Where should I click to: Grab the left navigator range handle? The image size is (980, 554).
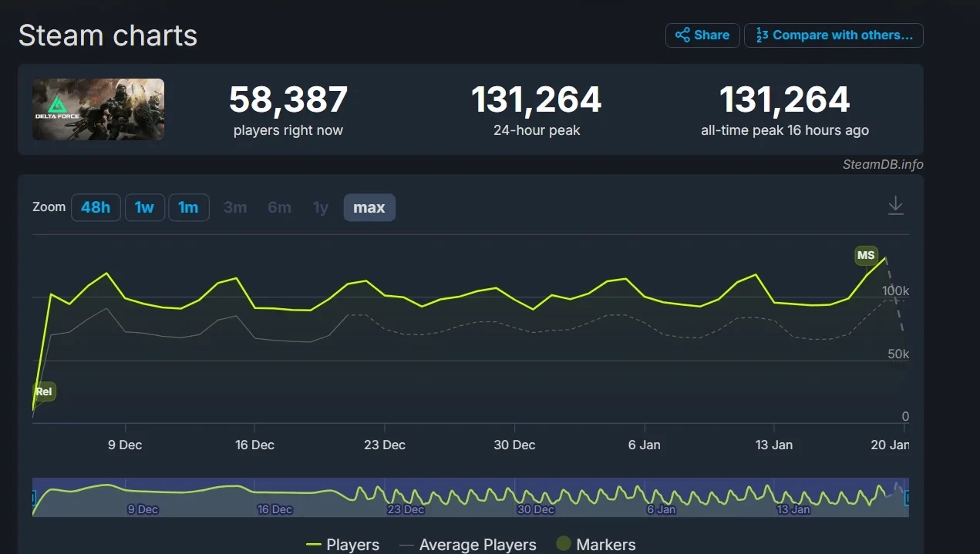(x=33, y=499)
